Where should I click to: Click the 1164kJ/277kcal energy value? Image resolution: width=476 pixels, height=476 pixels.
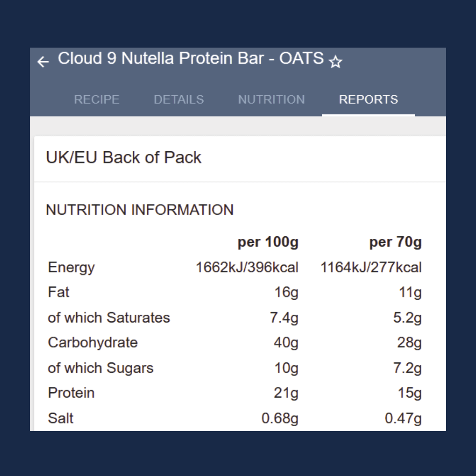[371, 268]
